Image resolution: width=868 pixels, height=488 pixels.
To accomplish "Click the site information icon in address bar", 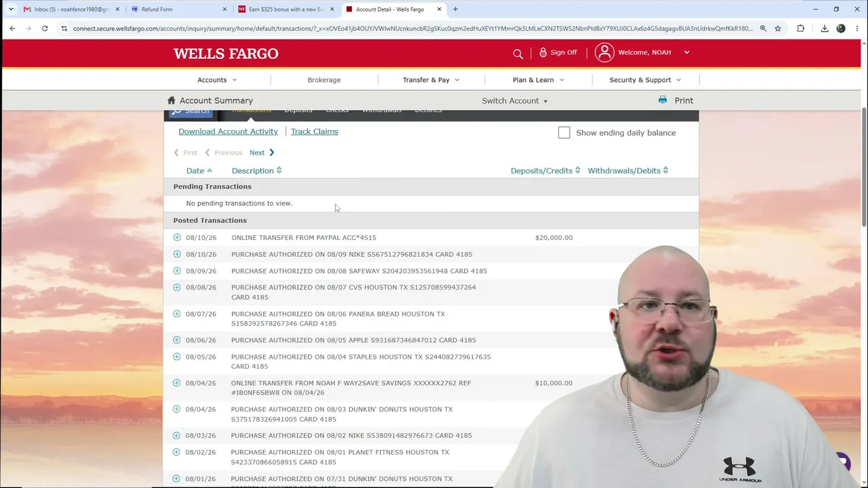I will [64, 28].
